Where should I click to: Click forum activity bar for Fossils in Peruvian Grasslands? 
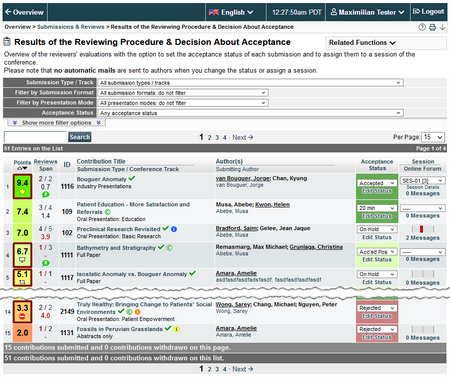[x=422, y=329]
